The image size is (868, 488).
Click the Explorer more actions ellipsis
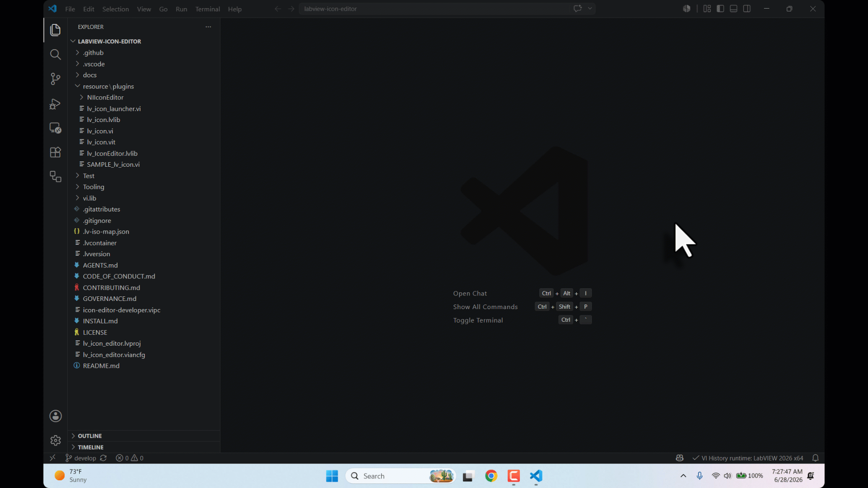(x=208, y=27)
